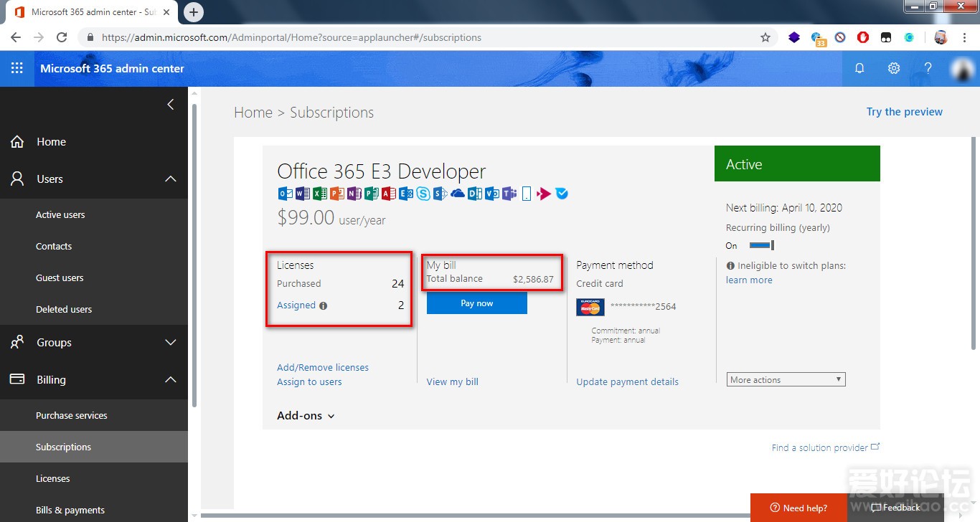Click the blue To-Do checkmark icon
This screenshot has width=980, height=522.
(x=562, y=194)
